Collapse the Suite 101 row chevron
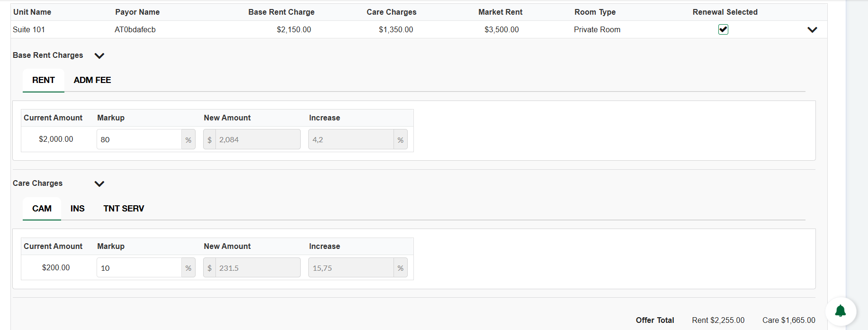The image size is (868, 330). click(812, 30)
